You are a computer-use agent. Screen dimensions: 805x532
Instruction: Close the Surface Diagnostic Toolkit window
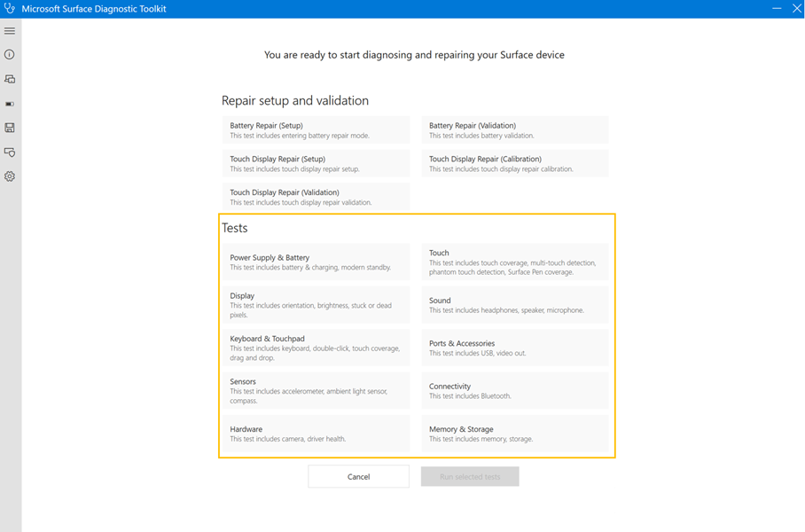[x=797, y=8]
